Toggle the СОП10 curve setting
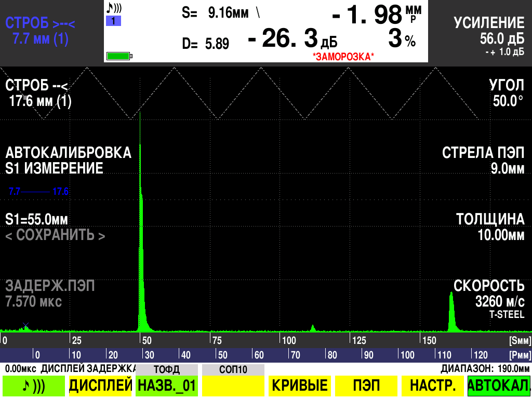 (233, 369)
